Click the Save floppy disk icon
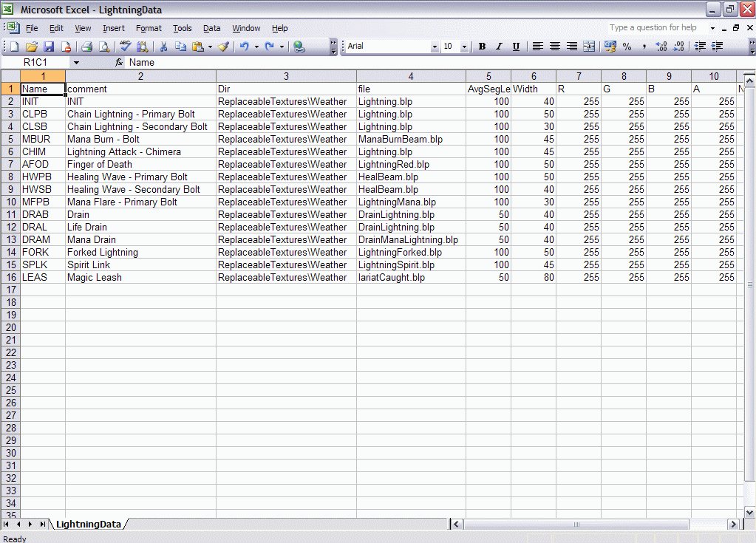The image size is (756, 543). pos(49,47)
